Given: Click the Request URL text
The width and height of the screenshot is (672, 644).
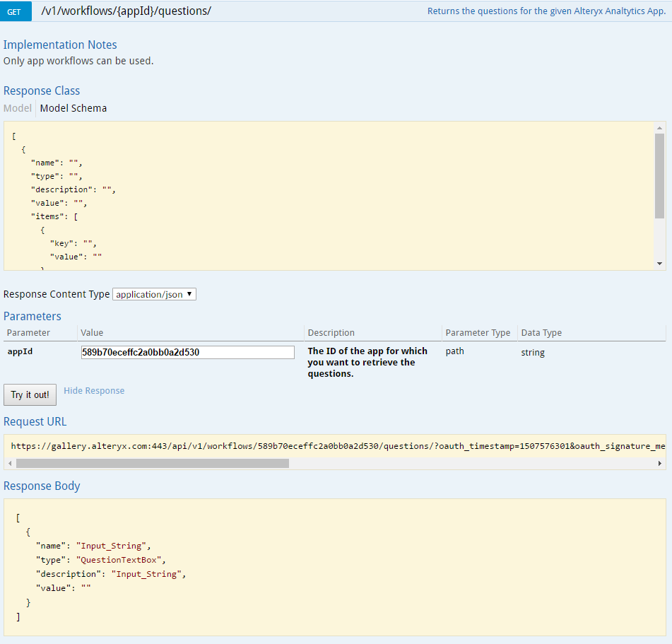Looking at the screenshot, I should tap(338, 446).
